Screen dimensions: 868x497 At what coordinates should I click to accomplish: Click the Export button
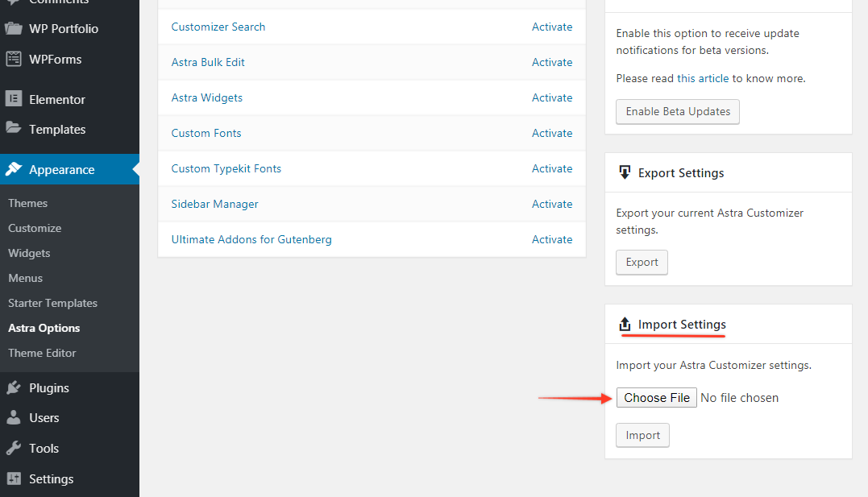pyautogui.click(x=642, y=263)
